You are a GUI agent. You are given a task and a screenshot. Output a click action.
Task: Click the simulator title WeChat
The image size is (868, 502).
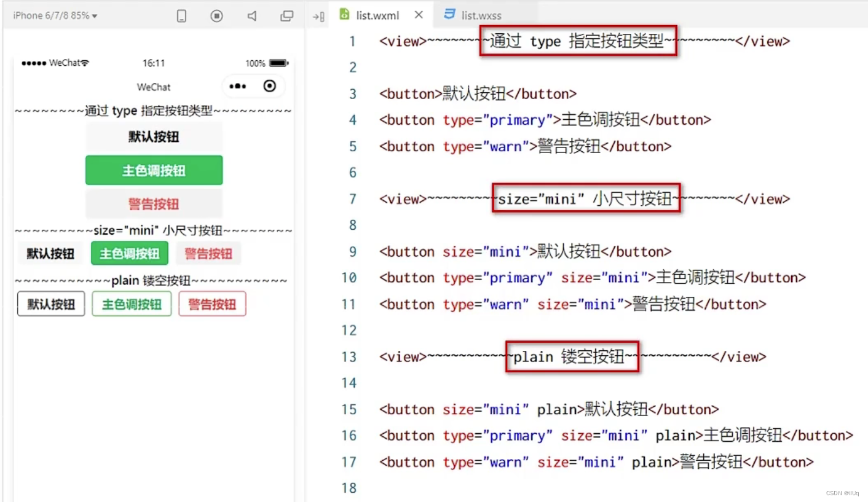pos(154,87)
